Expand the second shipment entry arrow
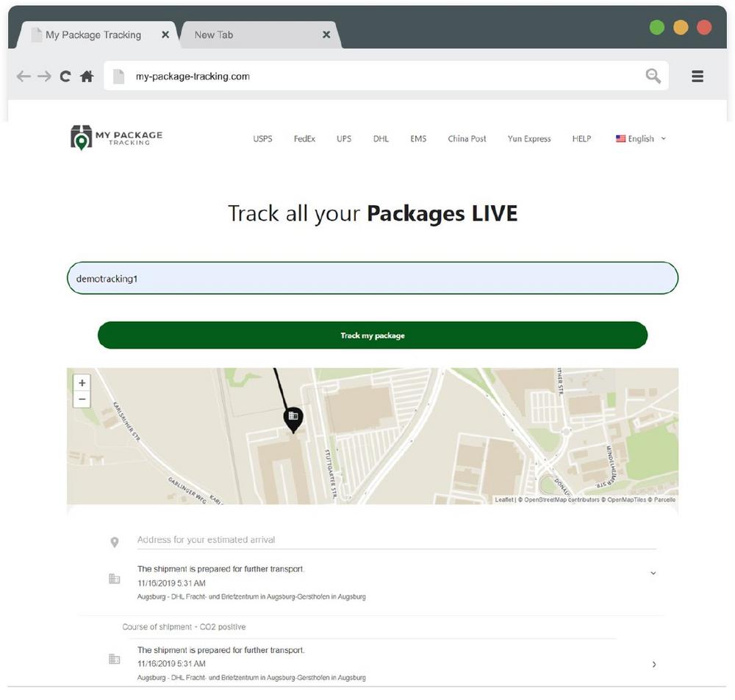Image resolution: width=735 pixels, height=700 pixels. (x=653, y=665)
